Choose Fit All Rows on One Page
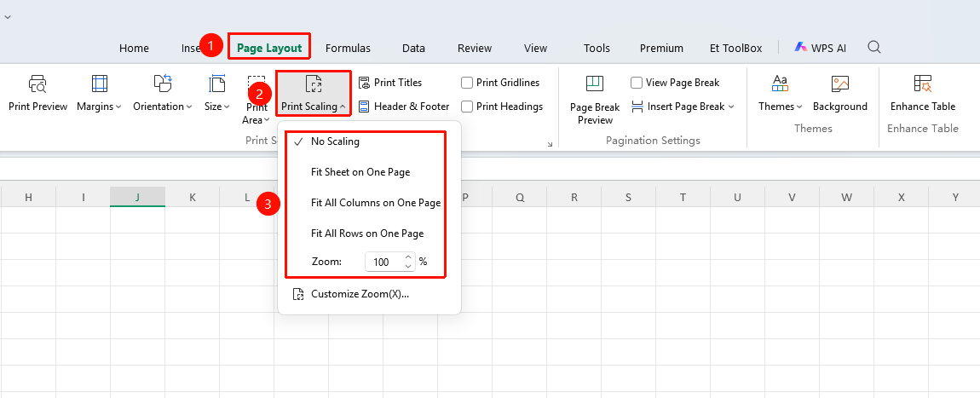Screen dimensions: 980x398 tap(366, 233)
